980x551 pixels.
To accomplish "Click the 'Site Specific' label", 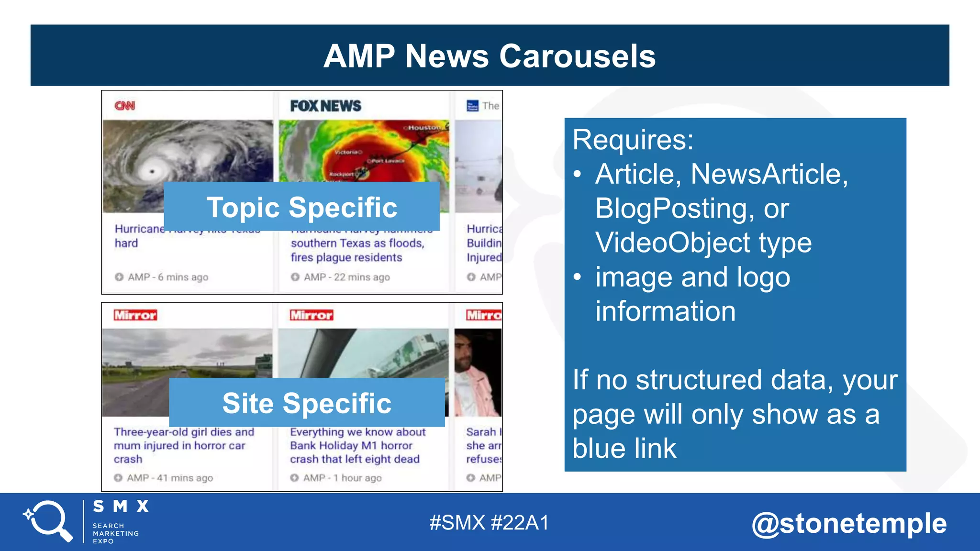I will tap(307, 403).
